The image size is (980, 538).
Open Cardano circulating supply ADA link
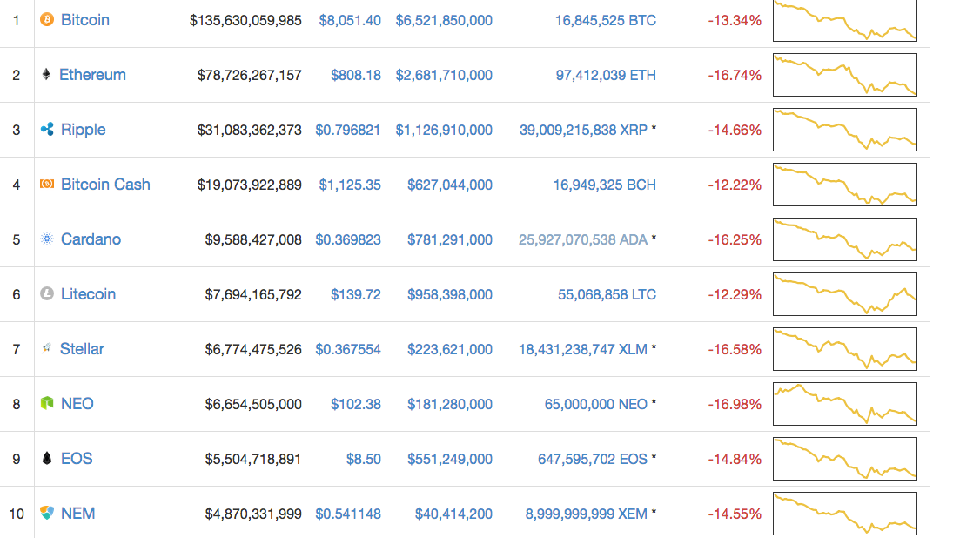click(x=583, y=239)
